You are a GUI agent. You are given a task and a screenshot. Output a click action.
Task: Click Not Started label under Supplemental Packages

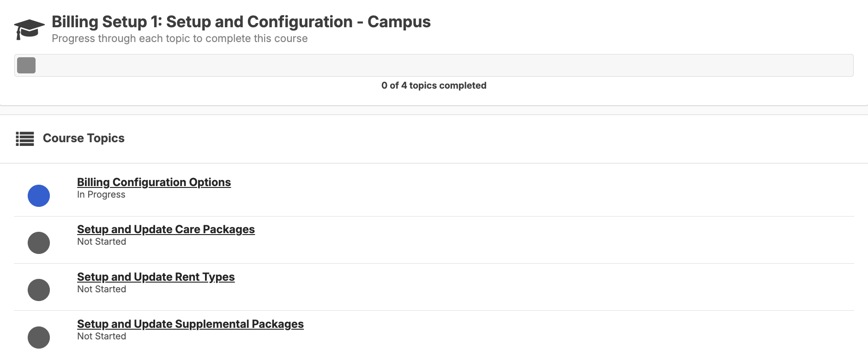click(x=102, y=336)
